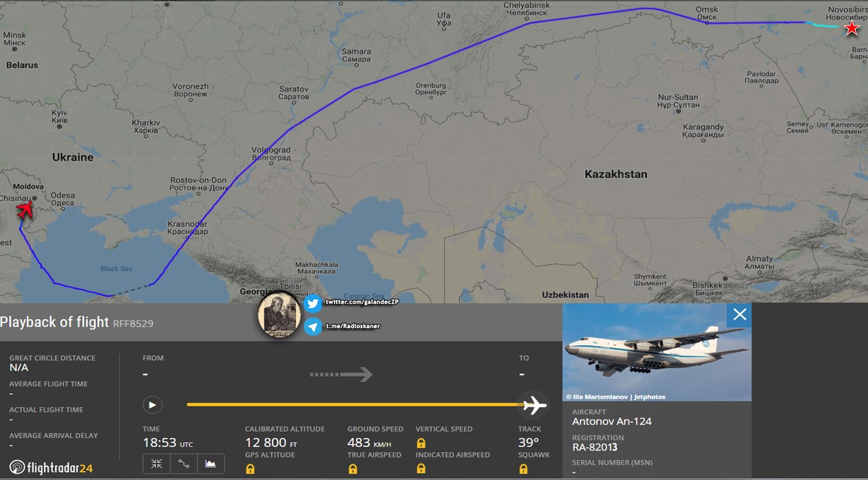Click the GPS altitude lock icon
The width and height of the screenshot is (868, 480).
(250, 469)
